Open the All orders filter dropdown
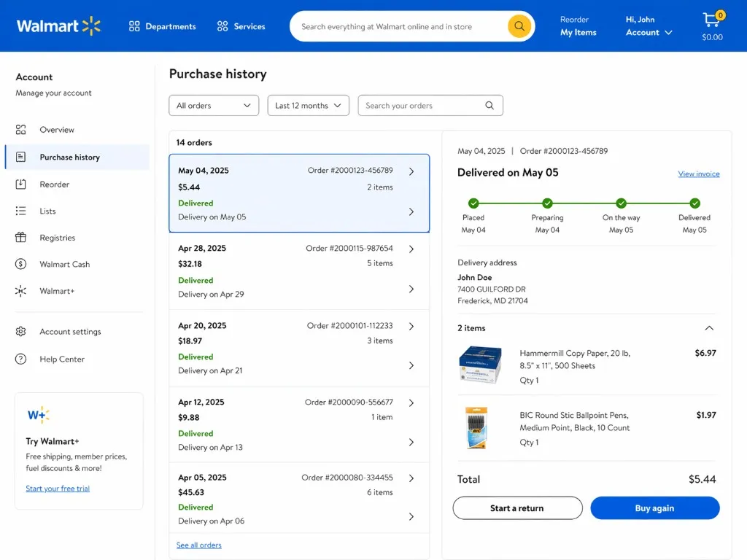 click(213, 105)
